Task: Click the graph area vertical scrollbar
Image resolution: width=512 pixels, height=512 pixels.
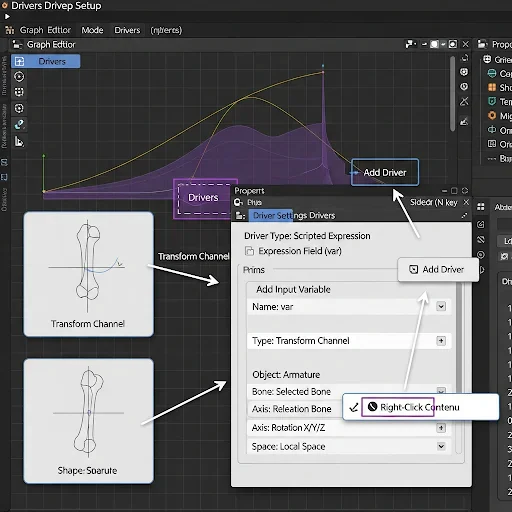Action: pos(452,93)
